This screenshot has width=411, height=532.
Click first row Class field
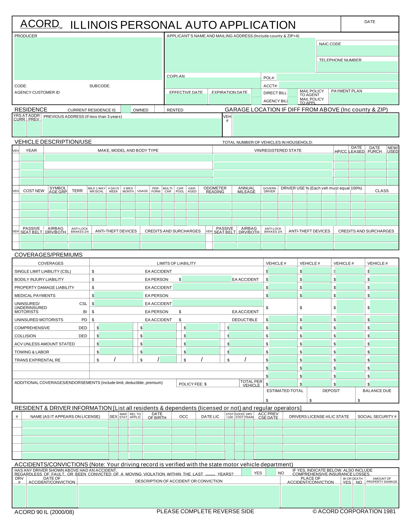pyautogui.click(x=382, y=198)
